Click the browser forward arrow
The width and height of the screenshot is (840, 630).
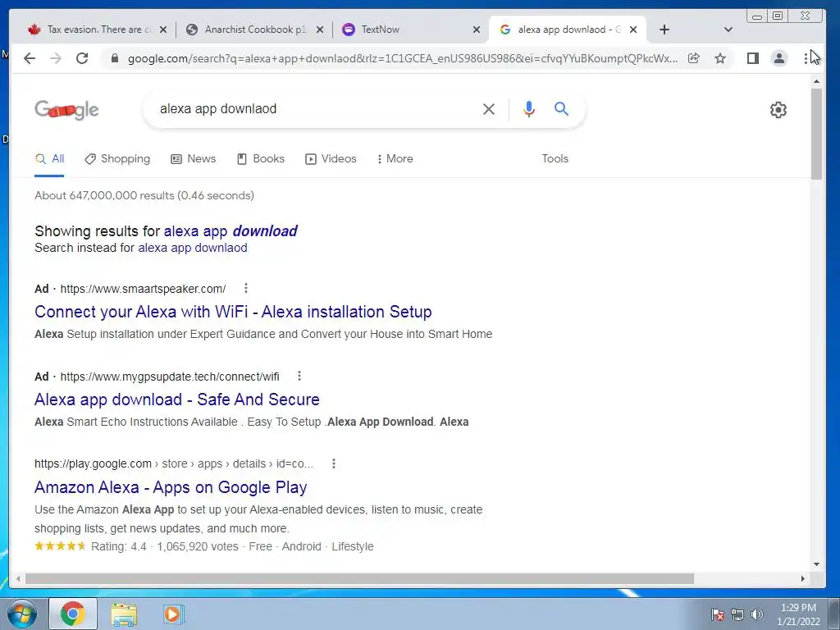click(56, 58)
